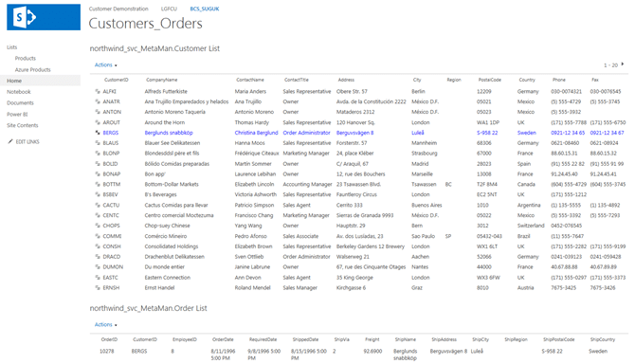Click the Christina Berglund contact cell

[x=256, y=133]
